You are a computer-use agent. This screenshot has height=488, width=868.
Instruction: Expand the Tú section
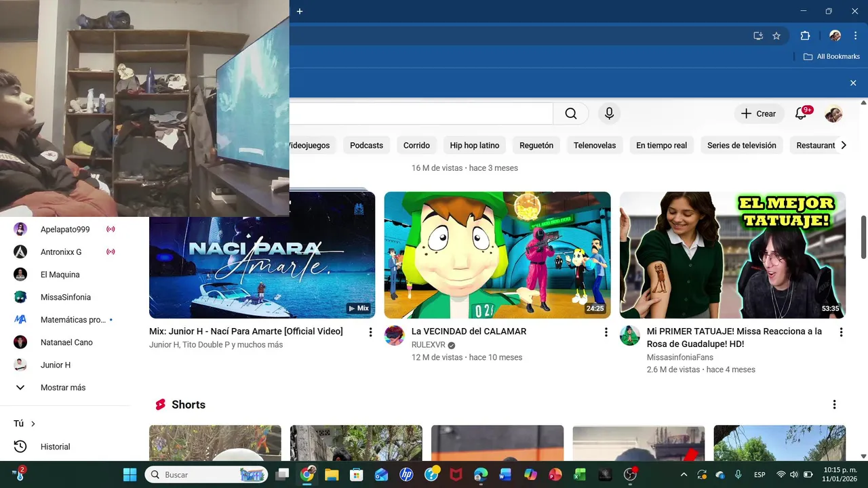pos(24,424)
